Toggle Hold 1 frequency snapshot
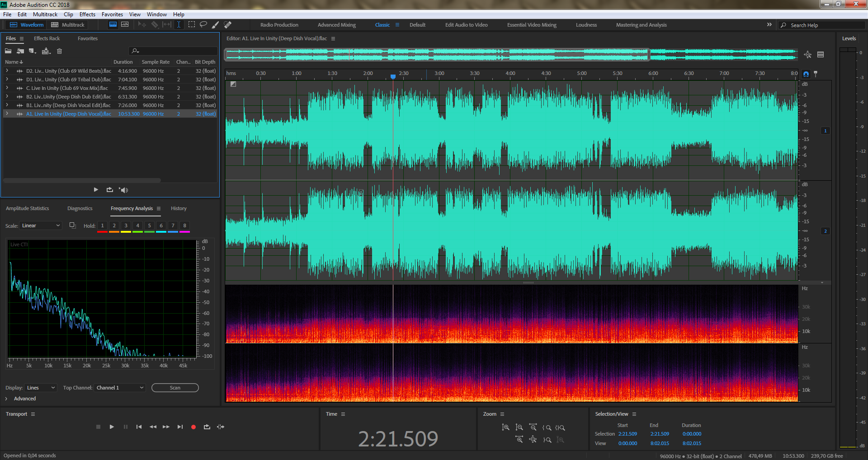 [x=102, y=225]
